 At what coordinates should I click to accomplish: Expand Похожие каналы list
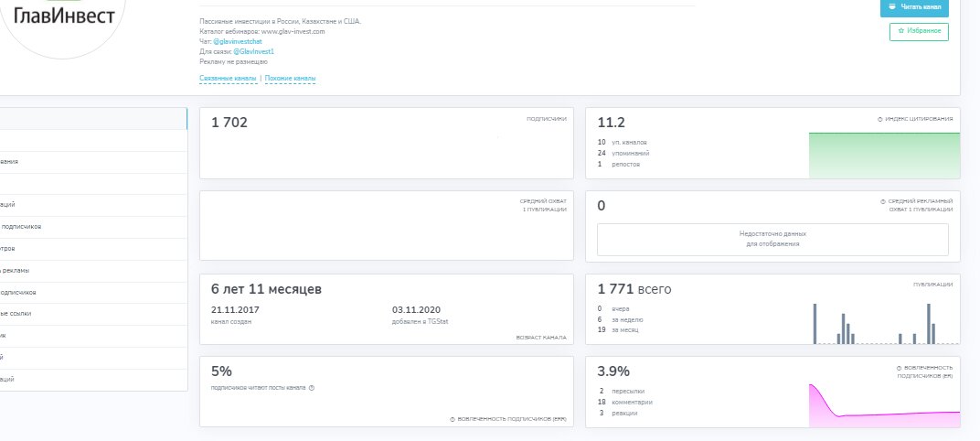point(290,79)
